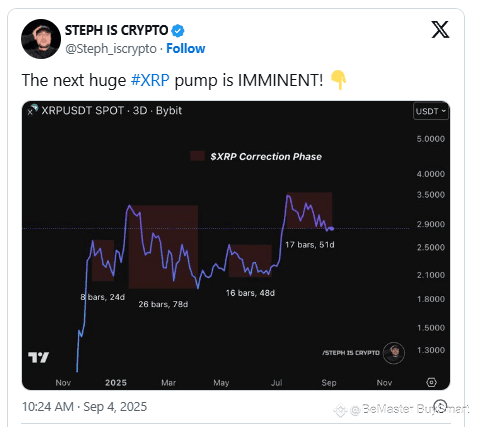Open the @Steph_iscrypto handle
The width and height of the screenshot is (477, 427).
(111, 49)
